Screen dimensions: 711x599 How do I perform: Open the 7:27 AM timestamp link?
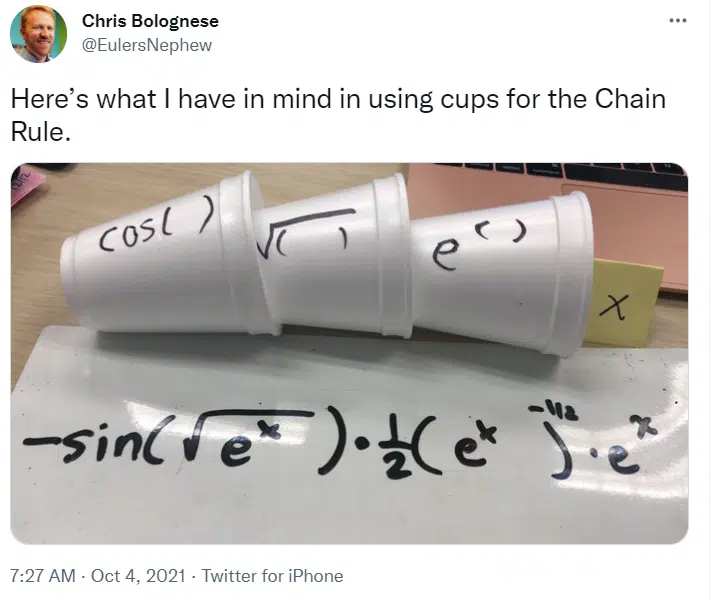(x=43, y=576)
